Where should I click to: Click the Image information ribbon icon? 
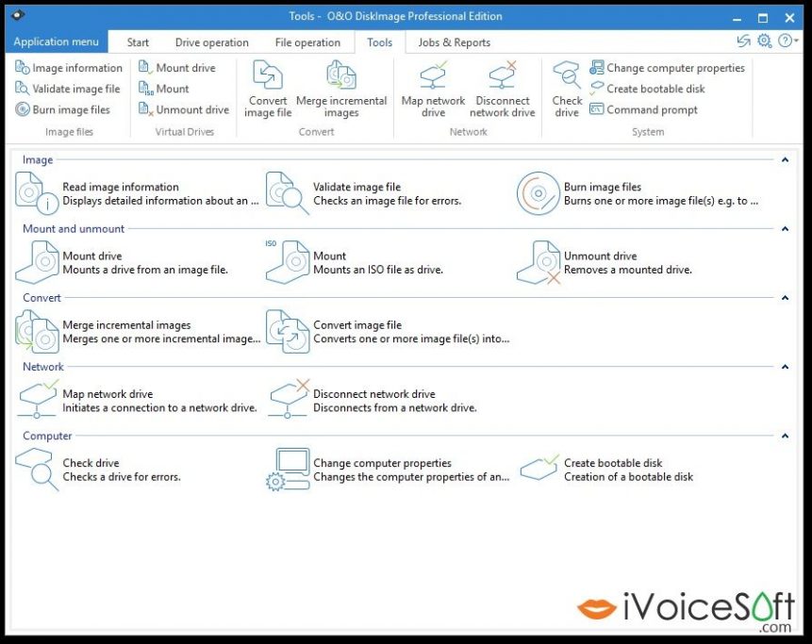[23, 67]
